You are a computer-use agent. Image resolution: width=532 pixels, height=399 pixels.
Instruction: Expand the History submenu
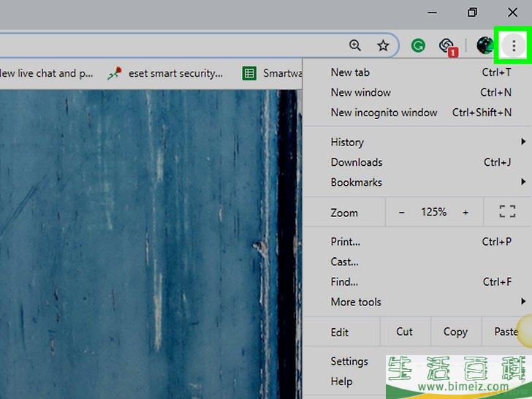pos(417,142)
